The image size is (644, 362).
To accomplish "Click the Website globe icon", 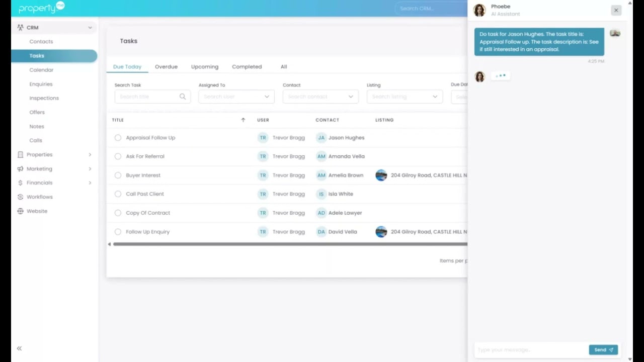I will click(20, 211).
